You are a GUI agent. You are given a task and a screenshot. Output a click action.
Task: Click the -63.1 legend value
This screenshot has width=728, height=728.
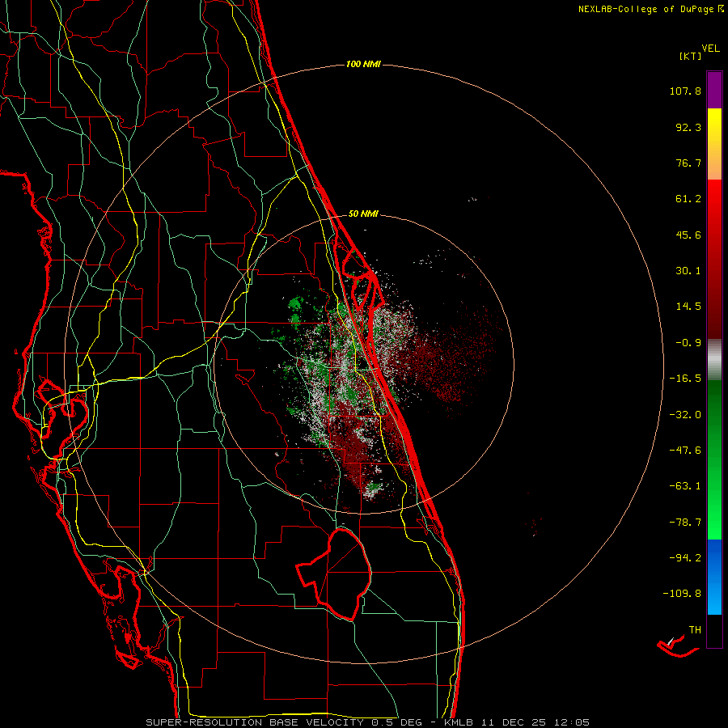coord(685,486)
